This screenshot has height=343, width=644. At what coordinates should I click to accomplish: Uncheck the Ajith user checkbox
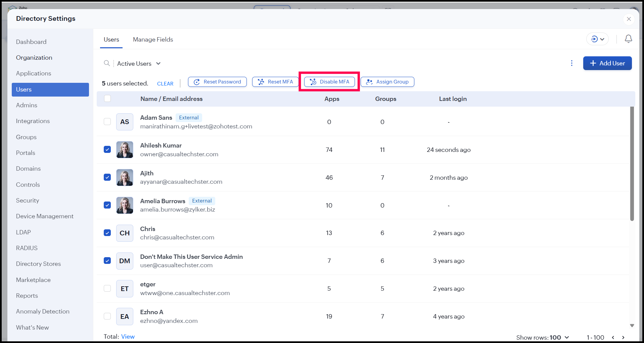pos(107,177)
